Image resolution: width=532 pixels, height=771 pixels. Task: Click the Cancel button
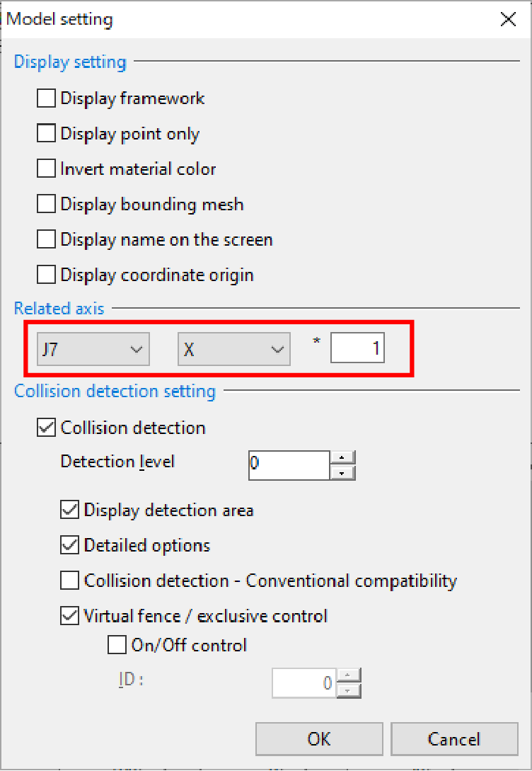[453, 739]
